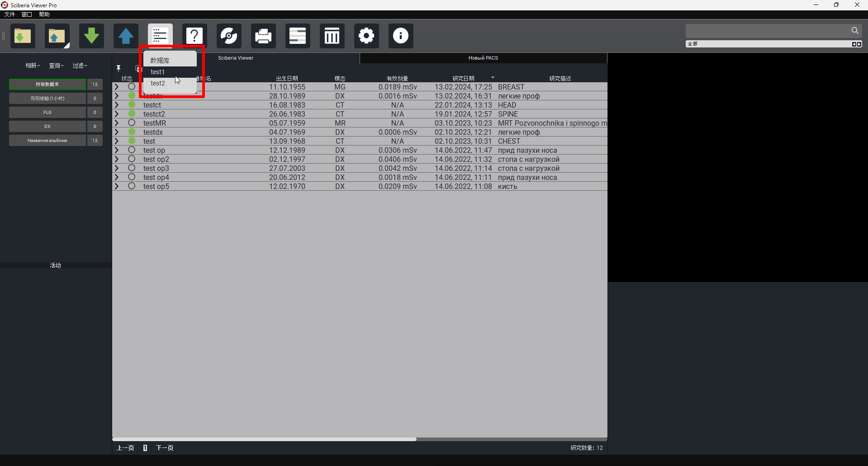Click the status circle of testMR

[132, 122]
